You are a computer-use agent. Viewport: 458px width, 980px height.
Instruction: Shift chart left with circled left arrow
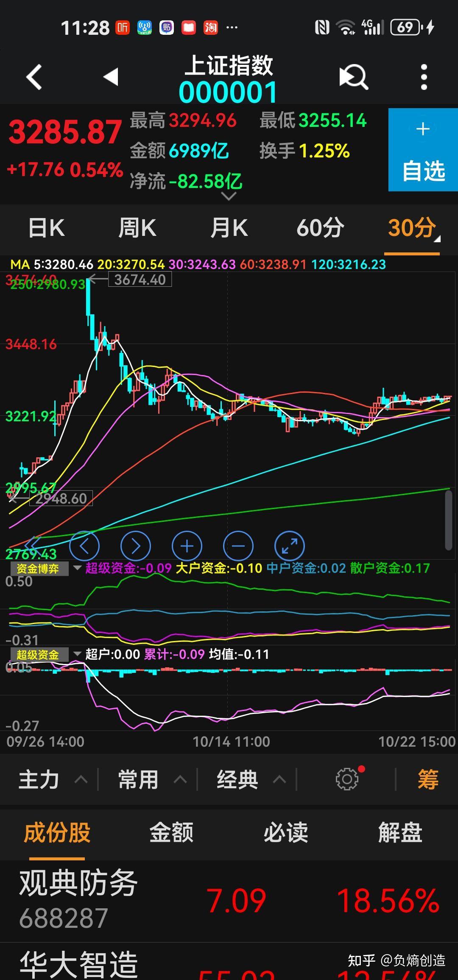84,546
